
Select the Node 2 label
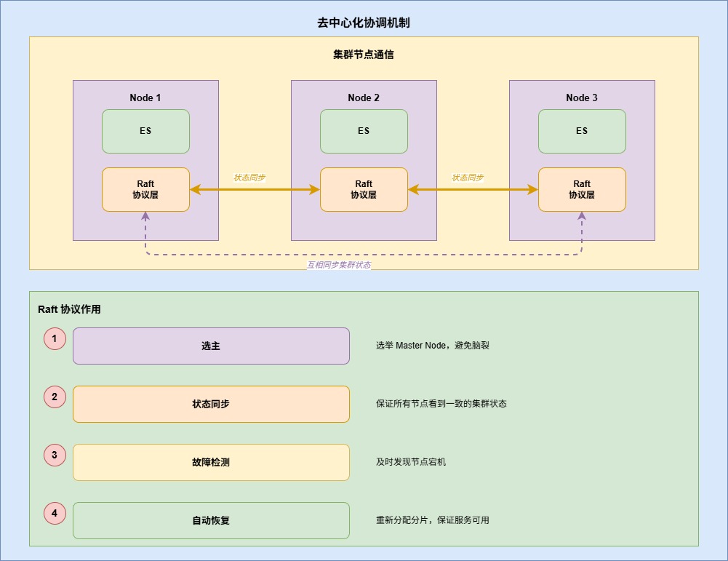click(x=364, y=98)
